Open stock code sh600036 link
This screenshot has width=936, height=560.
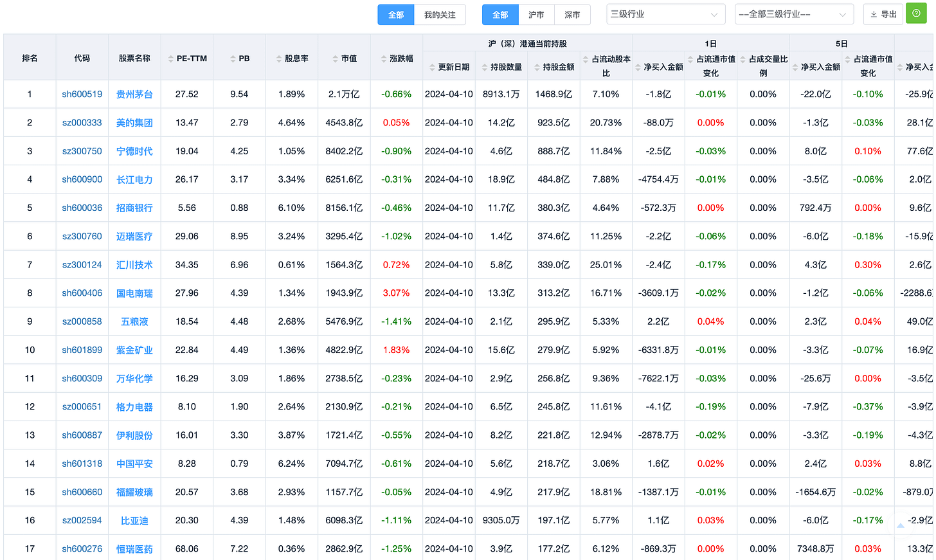click(82, 208)
